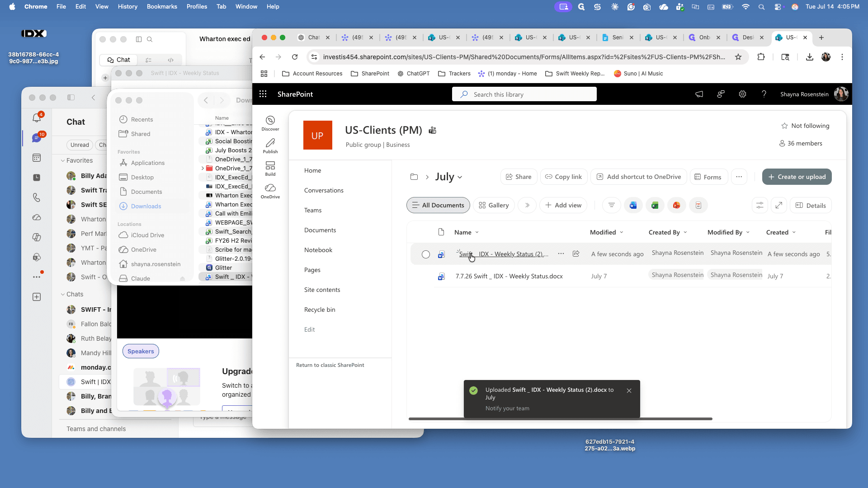The height and width of the screenshot is (488, 868).
Task: Click Notify your team in upload toast
Action: (x=507, y=408)
